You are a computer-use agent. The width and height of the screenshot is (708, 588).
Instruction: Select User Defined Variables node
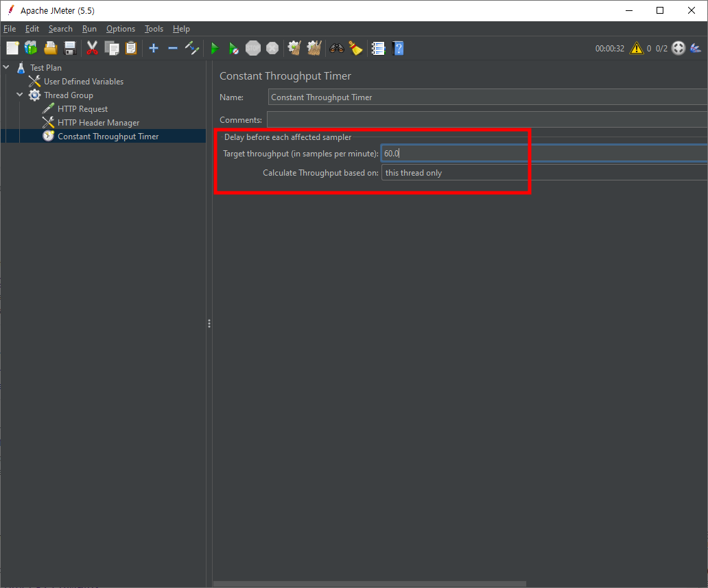point(84,81)
